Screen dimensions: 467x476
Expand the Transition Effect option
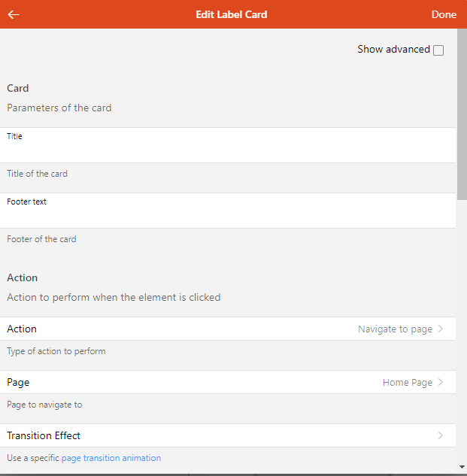[x=228, y=435]
